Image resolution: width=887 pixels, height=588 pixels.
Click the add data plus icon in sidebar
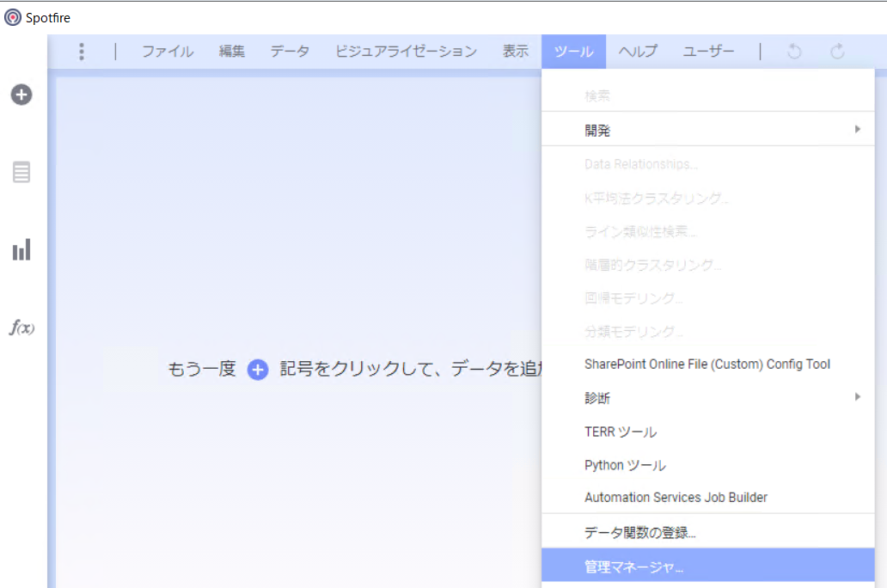coord(21,95)
